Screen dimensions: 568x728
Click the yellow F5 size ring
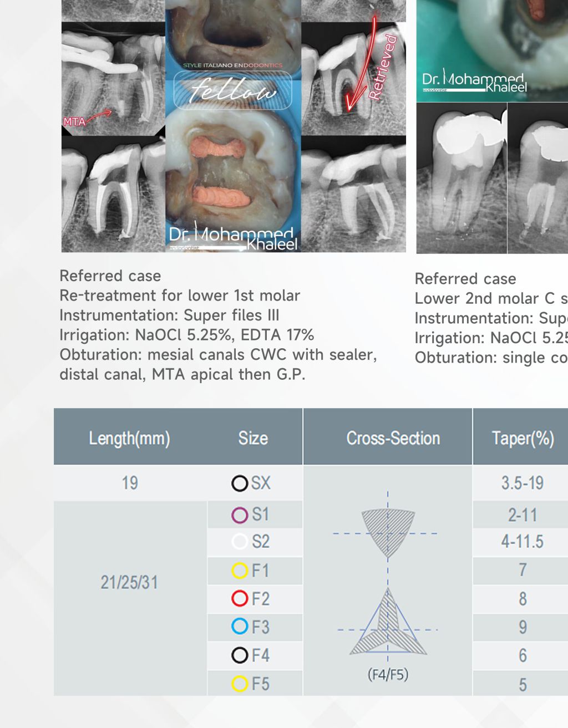pyautogui.click(x=240, y=684)
